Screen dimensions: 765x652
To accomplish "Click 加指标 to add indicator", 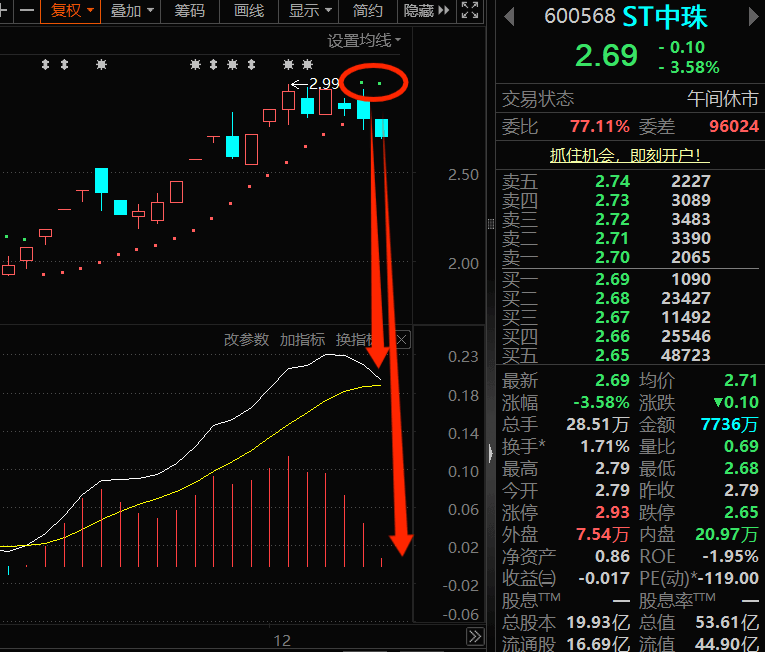I will point(302,340).
